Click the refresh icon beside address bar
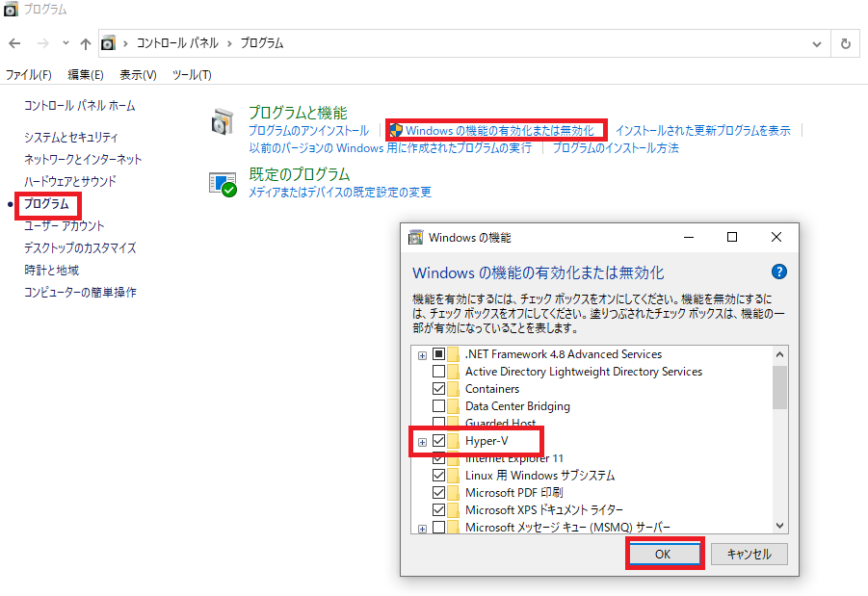The image size is (868, 596). 845,43
